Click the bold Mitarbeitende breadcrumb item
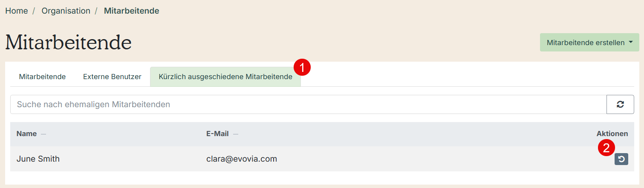The image size is (644, 188). [x=132, y=11]
